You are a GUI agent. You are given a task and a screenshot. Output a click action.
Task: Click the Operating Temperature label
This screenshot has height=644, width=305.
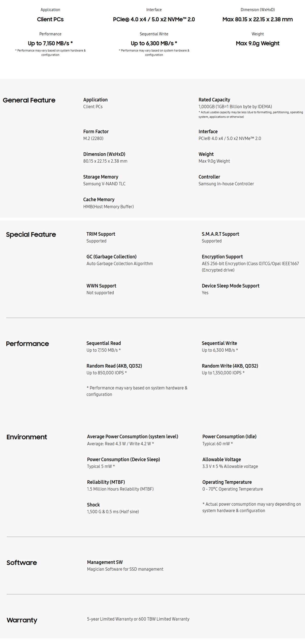(227, 482)
